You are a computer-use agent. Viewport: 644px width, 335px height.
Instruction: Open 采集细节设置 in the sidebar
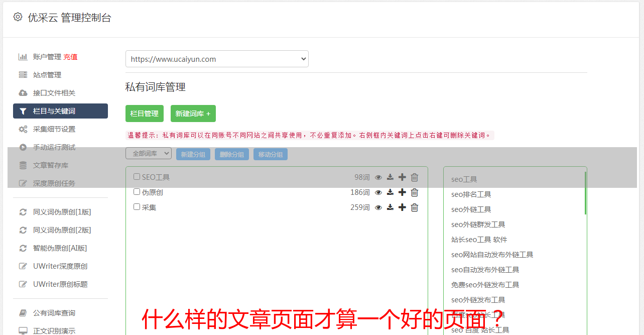pos(54,129)
